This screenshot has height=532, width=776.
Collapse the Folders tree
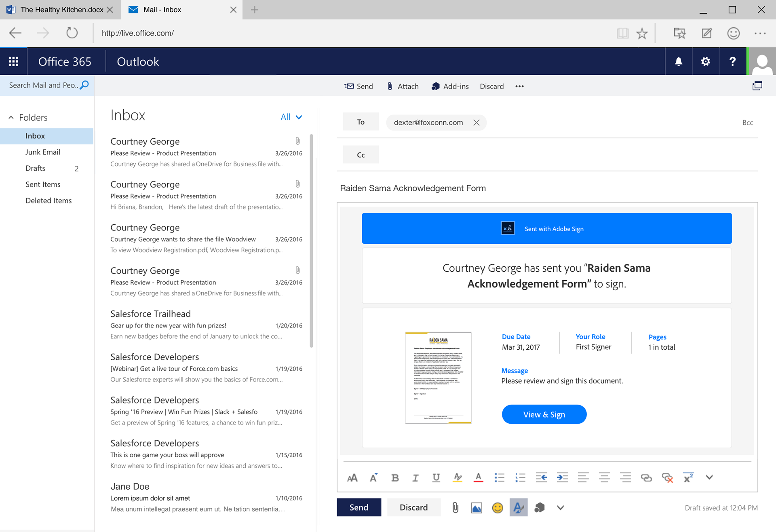click(11, 117)
